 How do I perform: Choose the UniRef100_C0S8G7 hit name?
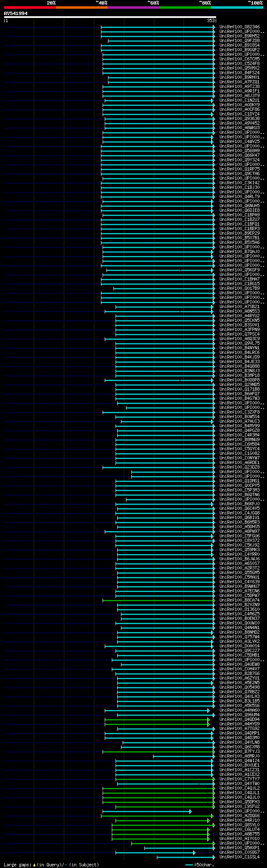239,853
